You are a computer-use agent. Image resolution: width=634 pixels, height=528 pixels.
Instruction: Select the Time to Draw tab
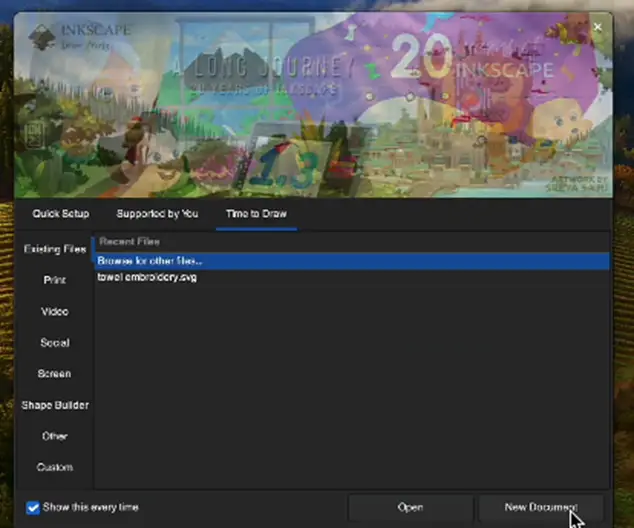256,214
